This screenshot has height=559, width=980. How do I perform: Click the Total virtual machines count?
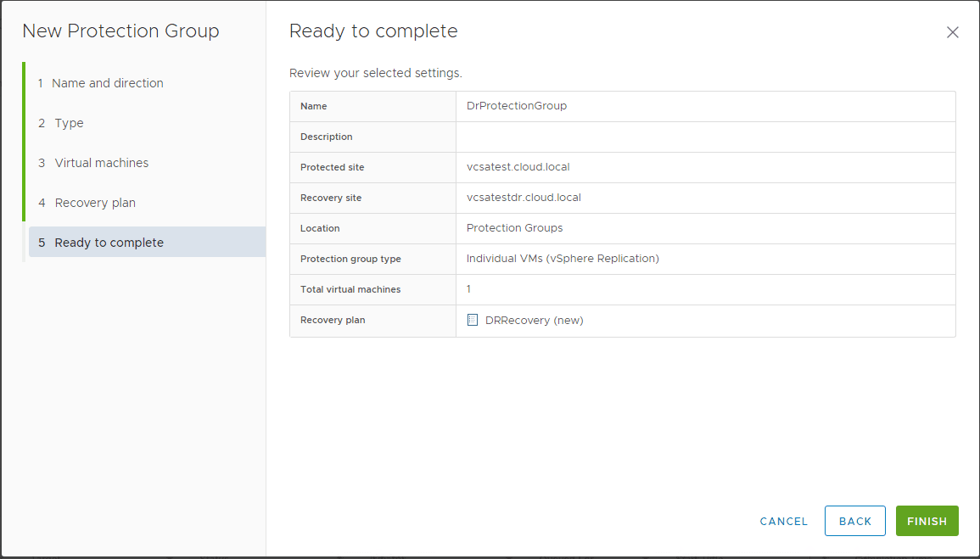[x=468, y=289]
